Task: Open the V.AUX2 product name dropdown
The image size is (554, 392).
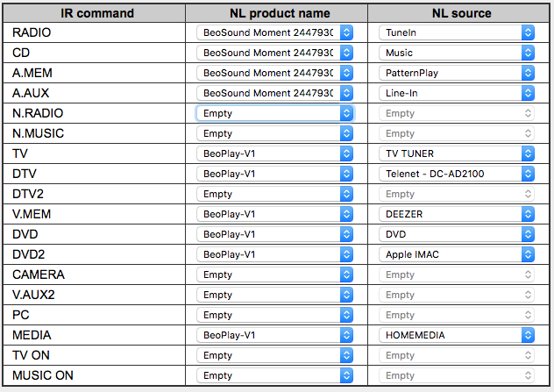Action: (275, 295)
